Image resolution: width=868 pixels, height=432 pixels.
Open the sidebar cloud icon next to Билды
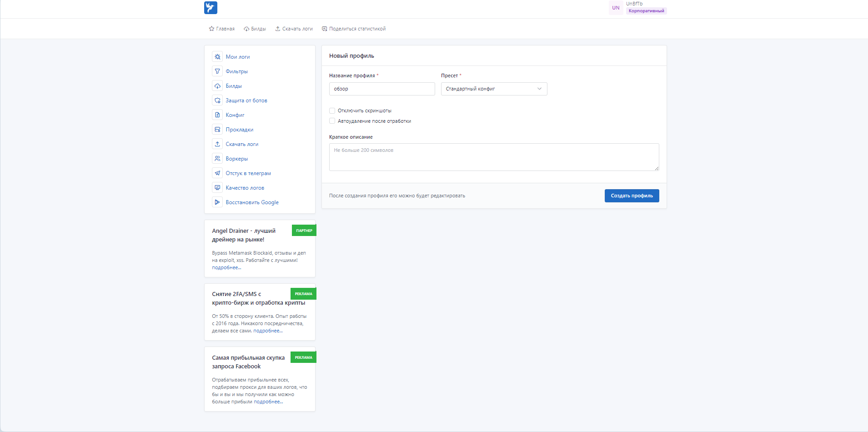[x=217, y=86]
